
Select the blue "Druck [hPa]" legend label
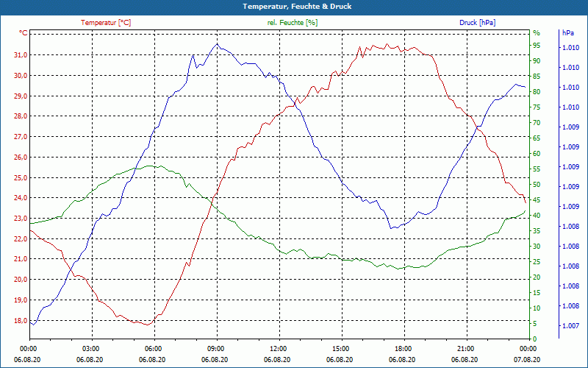coord(477,23)
